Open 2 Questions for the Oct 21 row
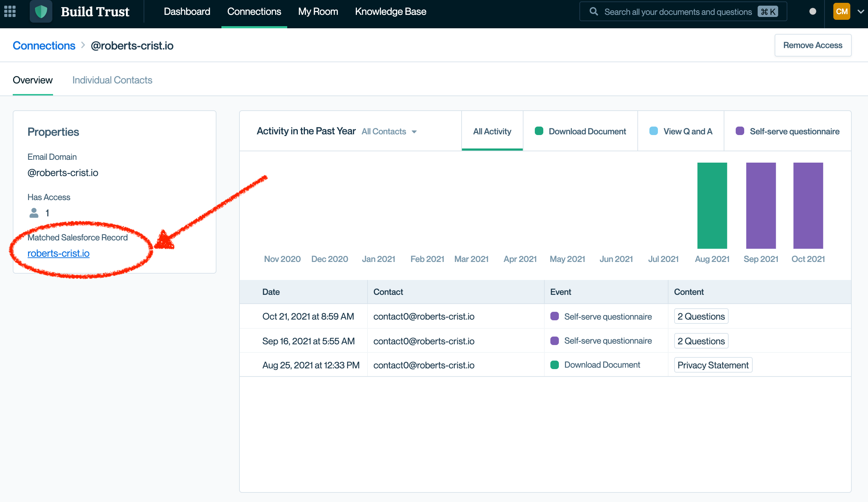 coord(701,316)
